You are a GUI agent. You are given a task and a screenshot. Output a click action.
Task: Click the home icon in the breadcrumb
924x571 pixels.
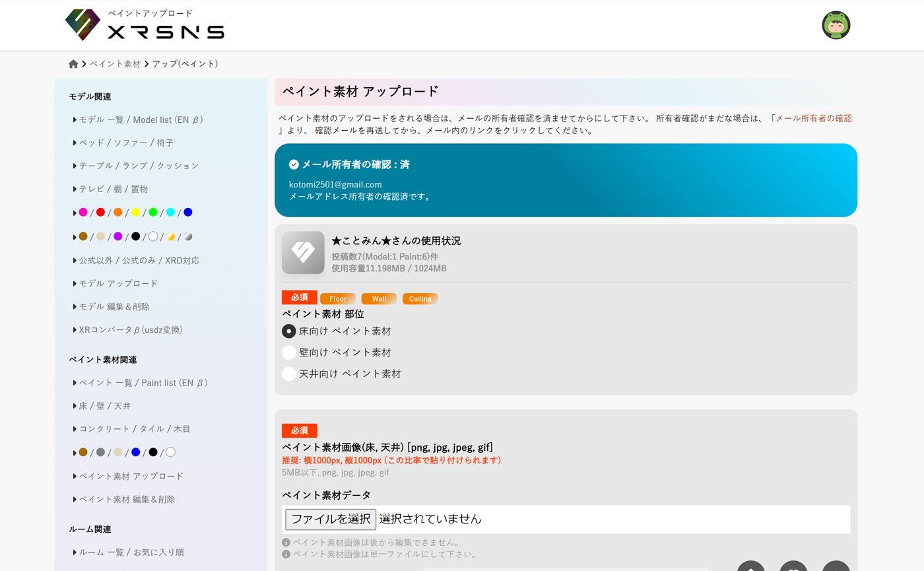click(73, 63)
